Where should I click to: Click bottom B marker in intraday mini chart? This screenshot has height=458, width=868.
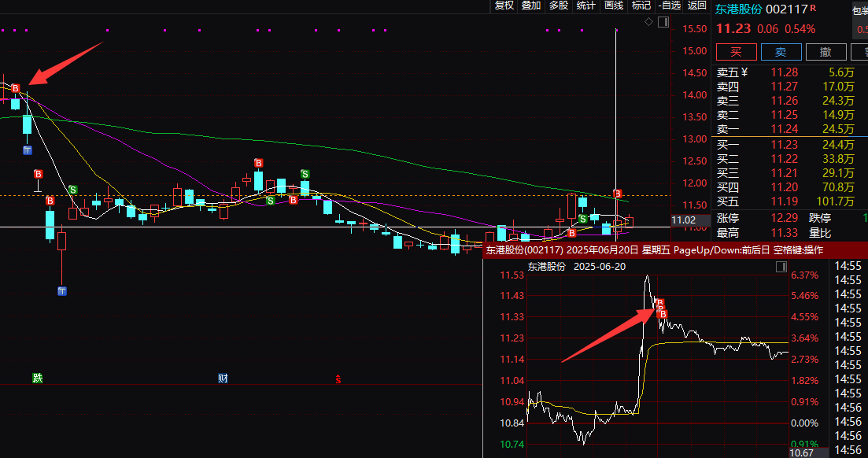[663, 314]
